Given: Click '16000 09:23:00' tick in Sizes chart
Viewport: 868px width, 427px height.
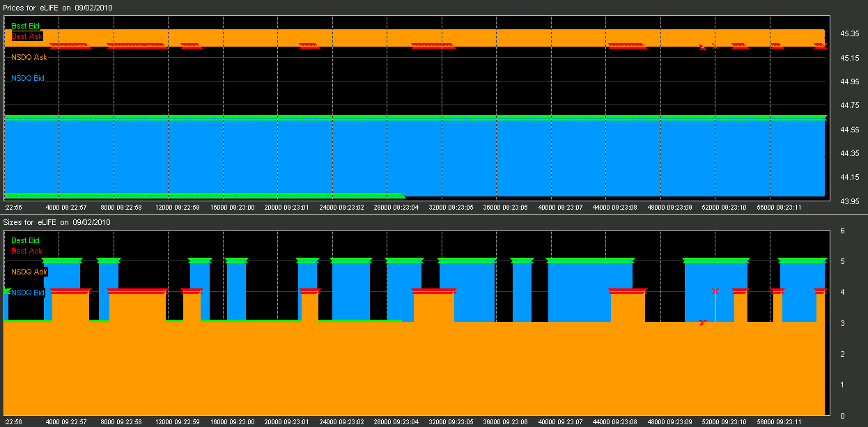Looking at the screenshot, I should click(233, 422).
